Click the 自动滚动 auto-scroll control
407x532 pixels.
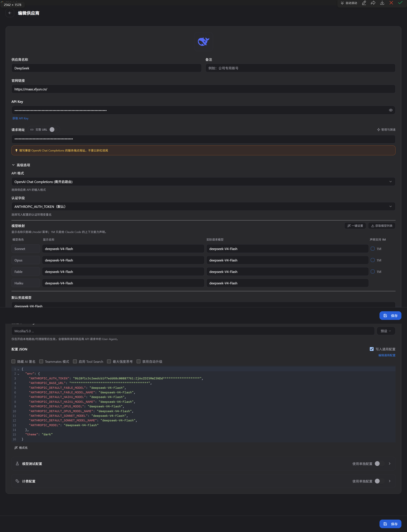[x=349, y=3]
